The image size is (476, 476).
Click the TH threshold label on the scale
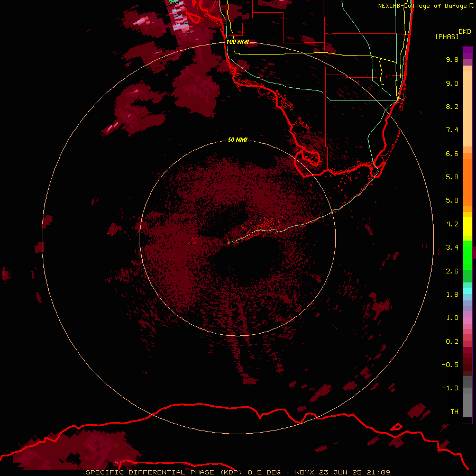[x=454, y=411]
